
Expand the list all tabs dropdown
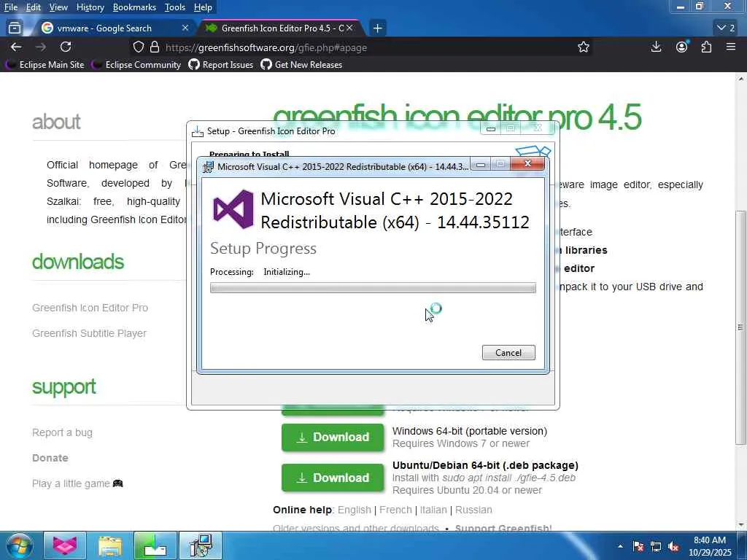[x=726, y=28]
